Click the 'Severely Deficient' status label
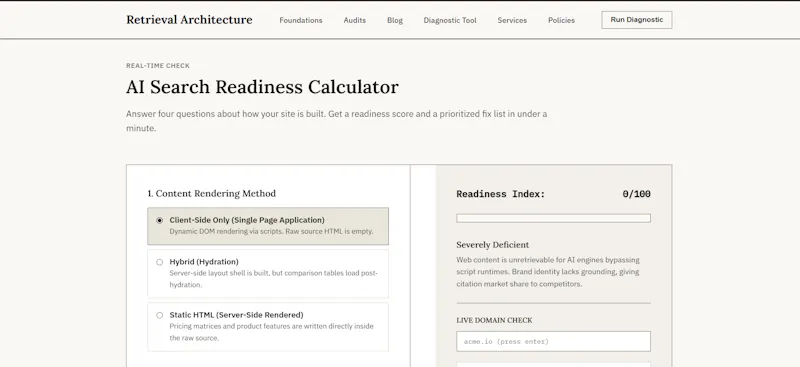The image size is (800, 367). 492,244
